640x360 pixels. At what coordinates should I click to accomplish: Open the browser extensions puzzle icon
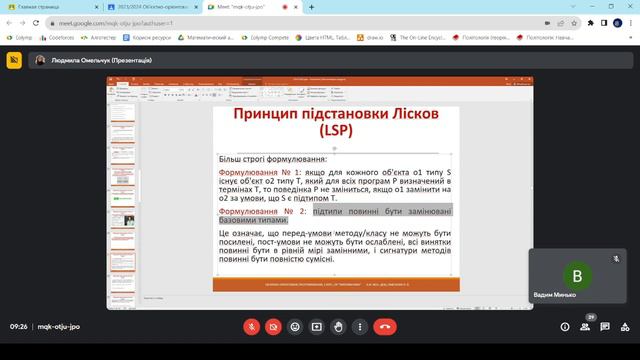tap(591, 23)
